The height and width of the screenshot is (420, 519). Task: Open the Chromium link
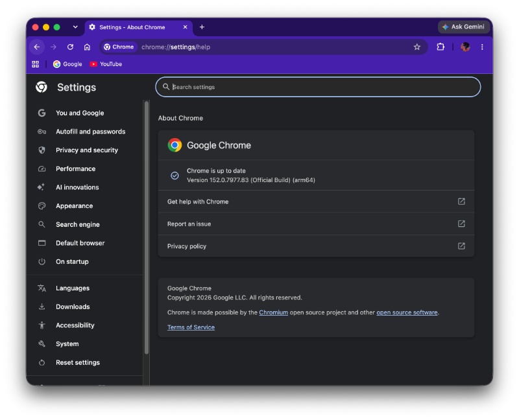pyautogui.click(x=273, y=312)
